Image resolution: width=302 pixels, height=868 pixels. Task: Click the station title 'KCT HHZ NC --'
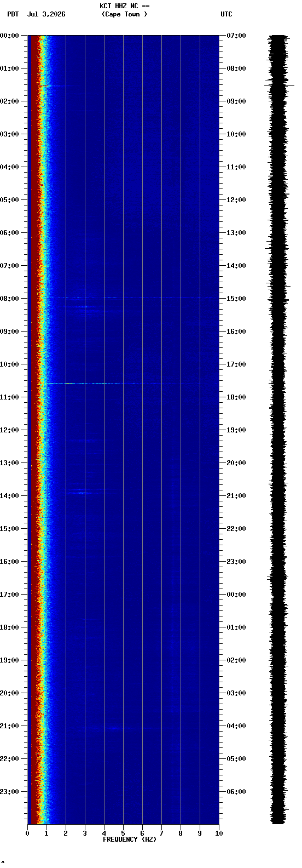pyautogui.click(x=125, y=6)
